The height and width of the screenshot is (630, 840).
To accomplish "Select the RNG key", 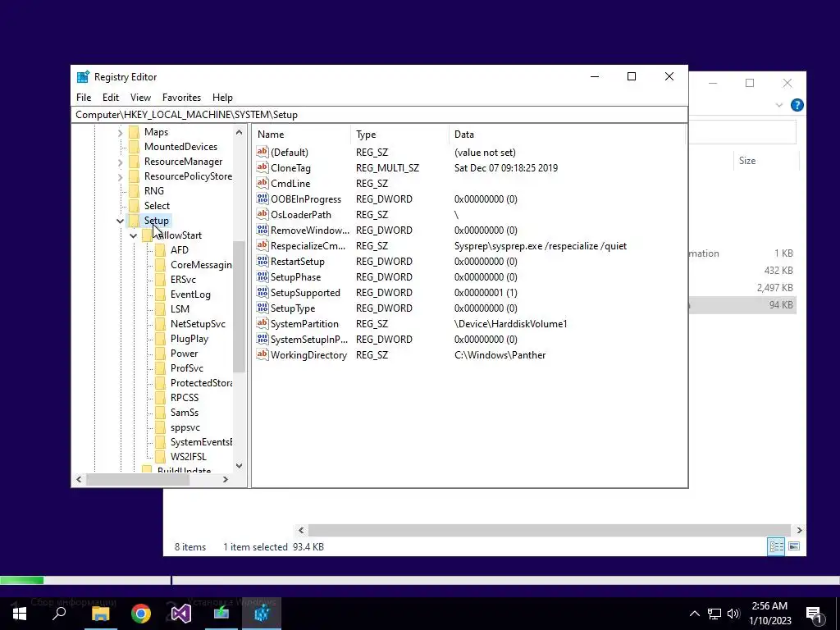I will (x=153, y=191).
